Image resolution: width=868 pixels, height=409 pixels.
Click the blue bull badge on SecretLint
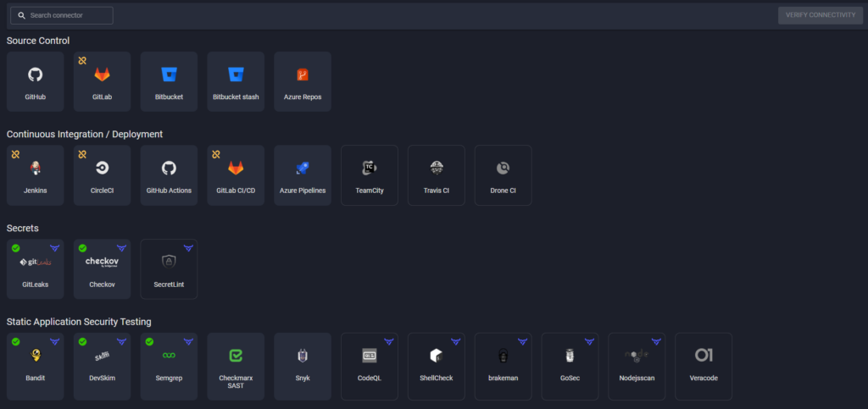[188, 248]
